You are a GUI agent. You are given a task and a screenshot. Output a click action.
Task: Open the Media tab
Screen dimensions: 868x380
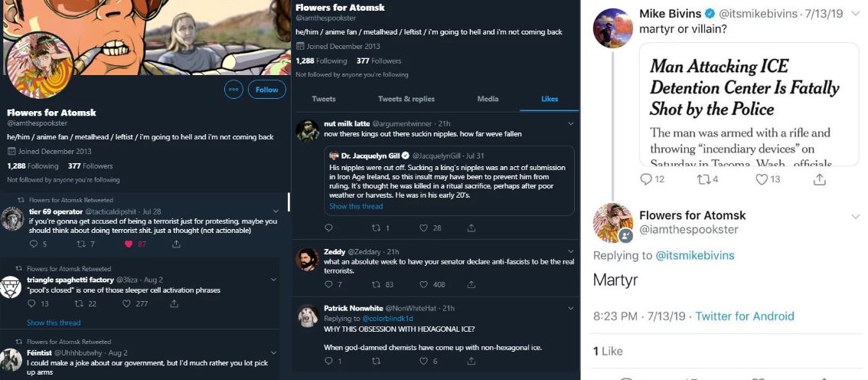tap(488, 99)
